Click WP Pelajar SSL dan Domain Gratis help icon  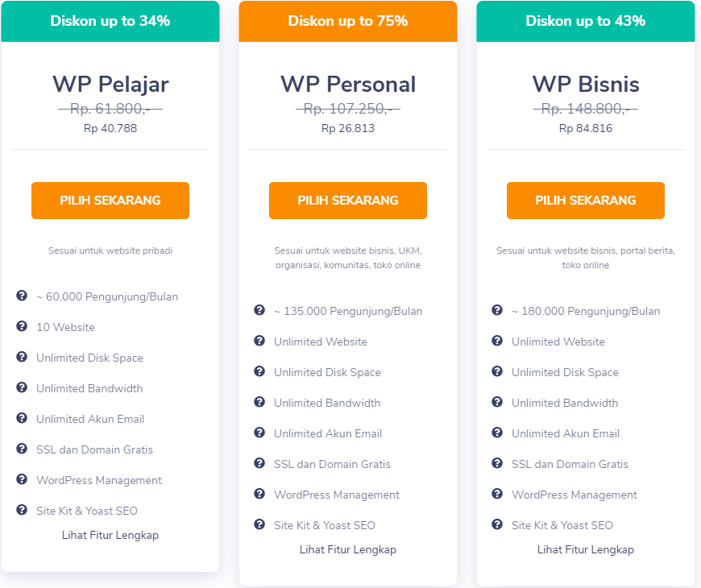click(22, 449)
